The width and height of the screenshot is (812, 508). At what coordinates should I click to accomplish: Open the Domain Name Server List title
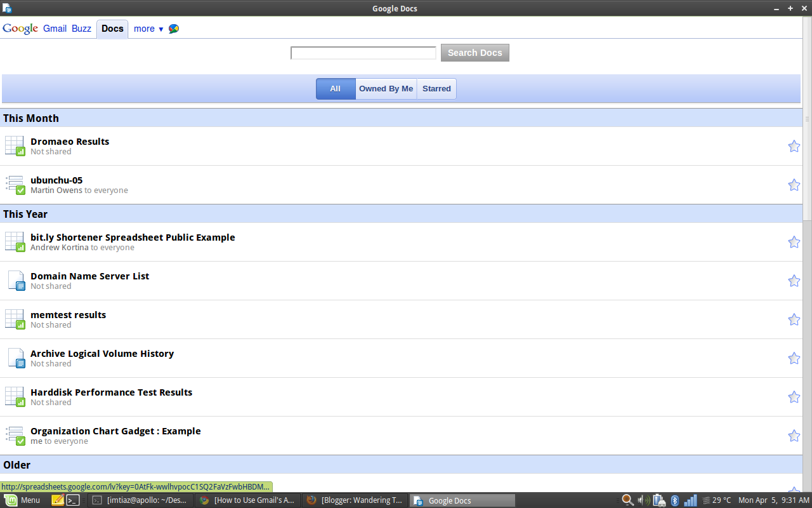90,276
